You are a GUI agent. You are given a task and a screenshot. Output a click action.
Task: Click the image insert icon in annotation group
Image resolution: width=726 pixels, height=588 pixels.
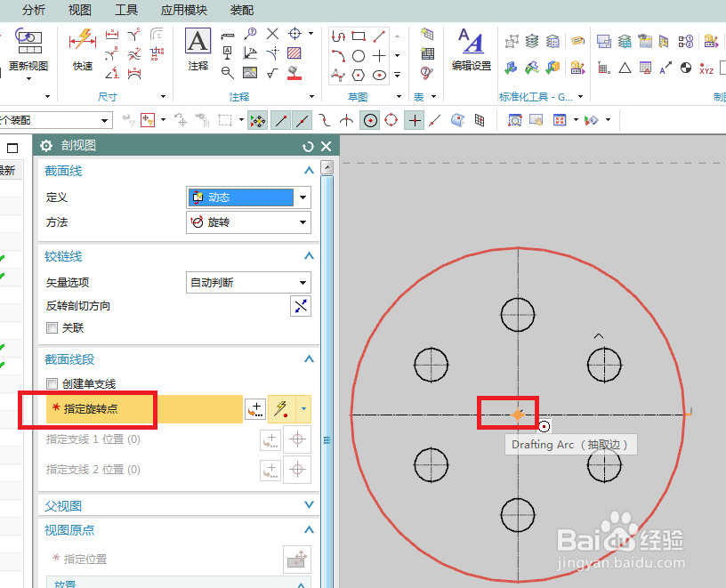point(250,72)
